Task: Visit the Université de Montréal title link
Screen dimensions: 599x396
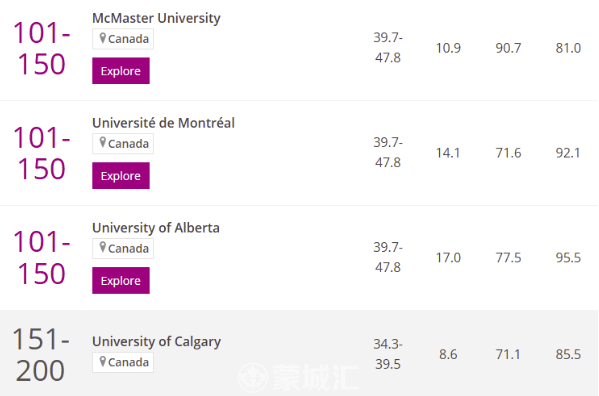Action: tap(163, 123)
